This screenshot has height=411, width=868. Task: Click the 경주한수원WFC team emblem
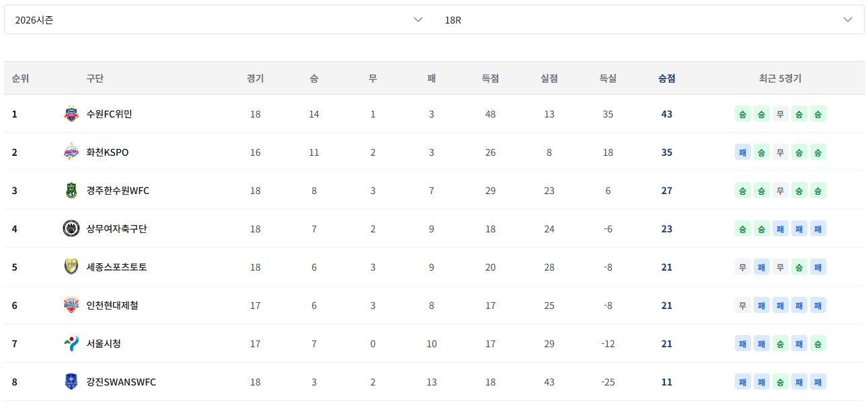point(71,191)
